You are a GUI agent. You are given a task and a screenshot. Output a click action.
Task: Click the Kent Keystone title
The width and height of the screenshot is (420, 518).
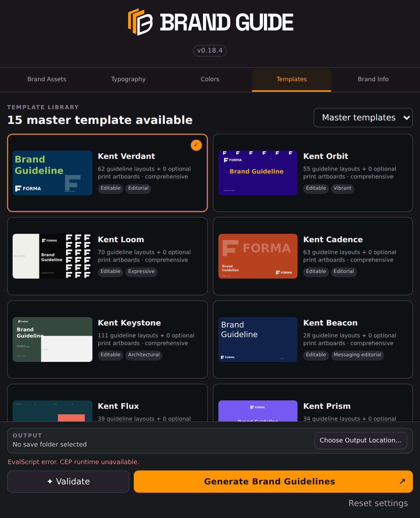(129, 323)
